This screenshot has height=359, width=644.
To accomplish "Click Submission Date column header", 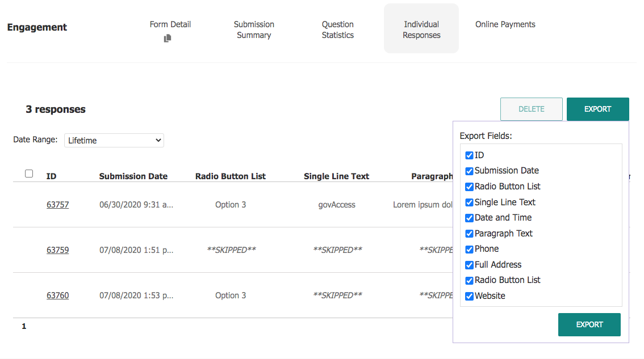I will [x=133, y=176].
